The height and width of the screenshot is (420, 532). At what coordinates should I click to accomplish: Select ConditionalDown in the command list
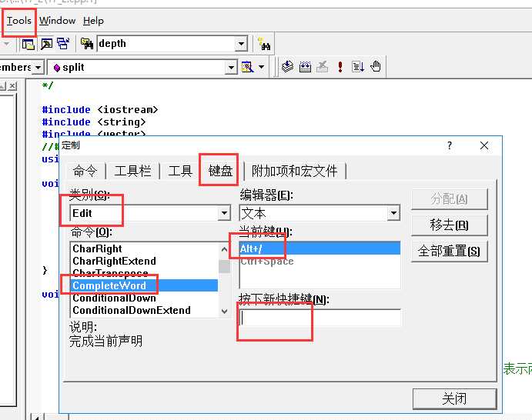click(x=144, y=298)
